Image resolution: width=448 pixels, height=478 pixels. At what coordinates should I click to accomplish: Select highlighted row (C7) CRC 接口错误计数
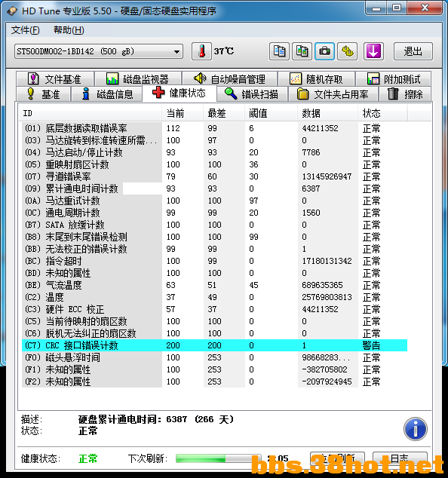click(214, 345)
